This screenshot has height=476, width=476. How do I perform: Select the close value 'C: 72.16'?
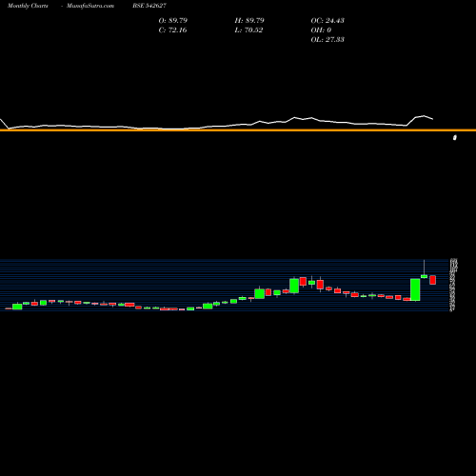(172, 30)
